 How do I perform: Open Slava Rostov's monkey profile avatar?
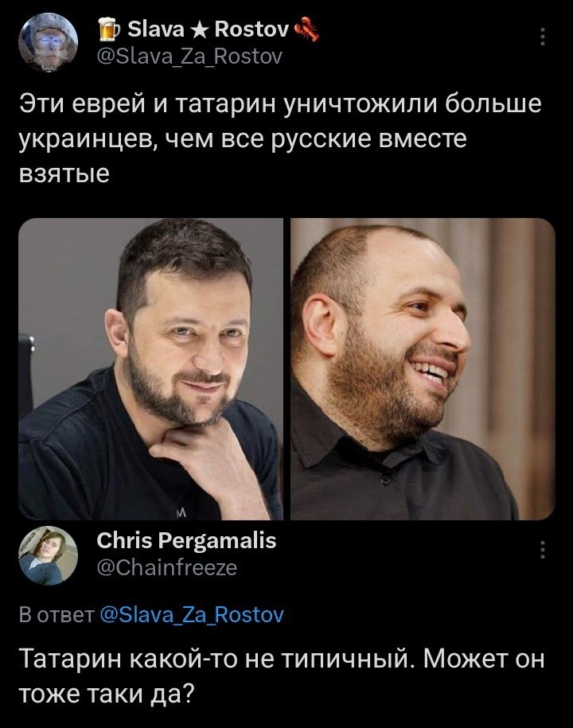48,42
